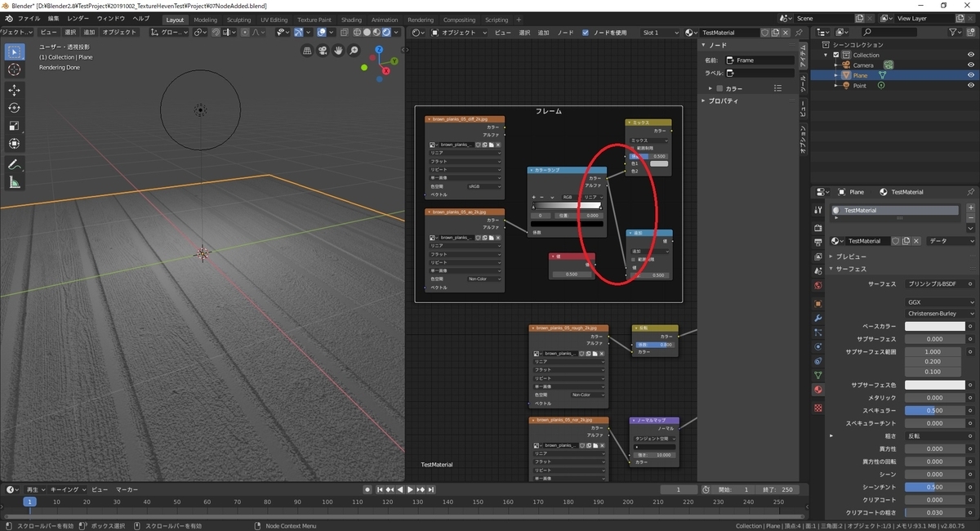Switch to the Shading workspace tab
Image resolution: width=980 pixels, height=531 pixels.
(x=351, y=20)
